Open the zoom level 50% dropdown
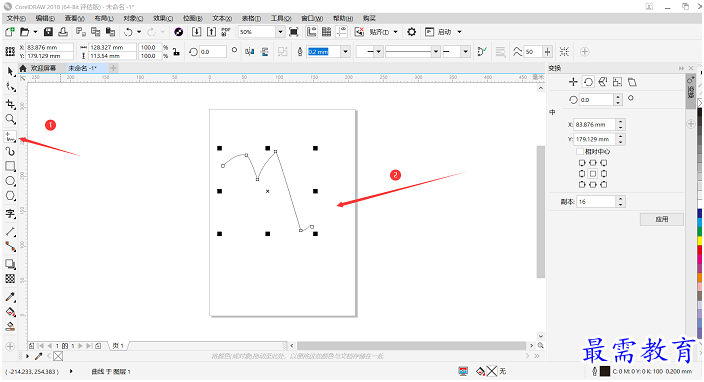 tap(280, 32)
